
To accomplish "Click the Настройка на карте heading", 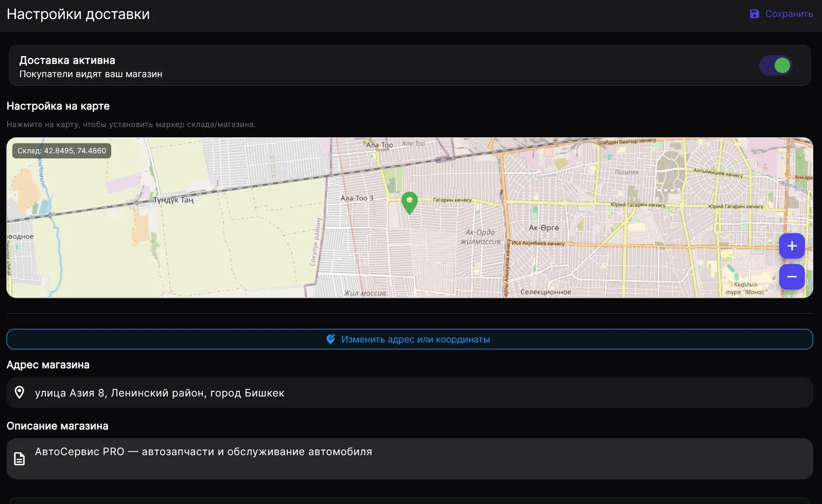I will coord(58,106).
